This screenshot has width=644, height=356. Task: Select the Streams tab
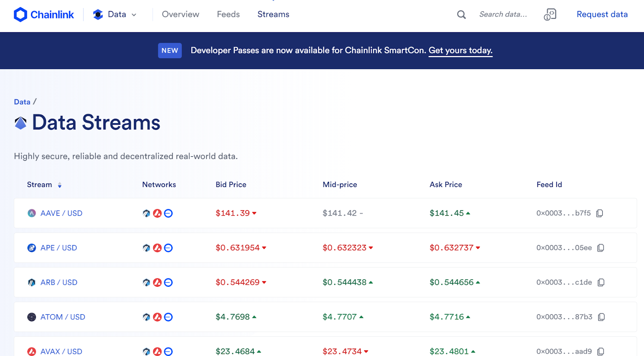click(x=273, y=14)
